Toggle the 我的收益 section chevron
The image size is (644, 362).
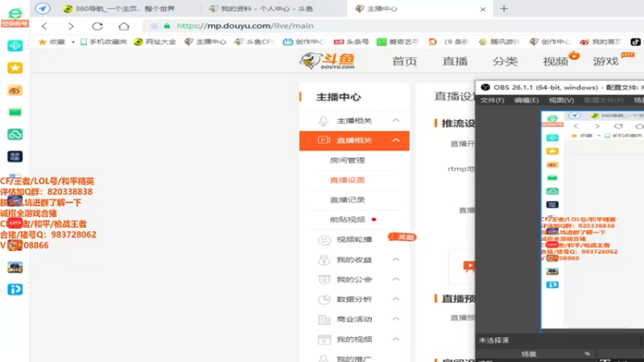pos(395,259)
